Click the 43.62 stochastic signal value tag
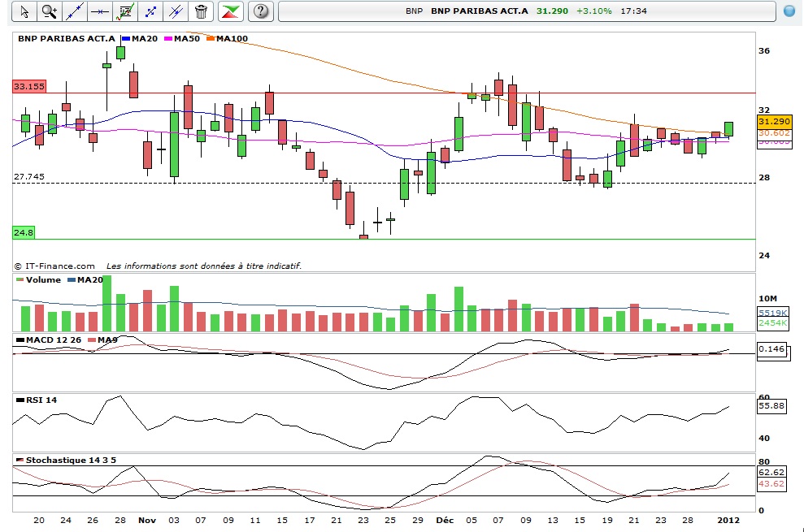The height and width of the screenshot is (532, 804). [771, 484]
